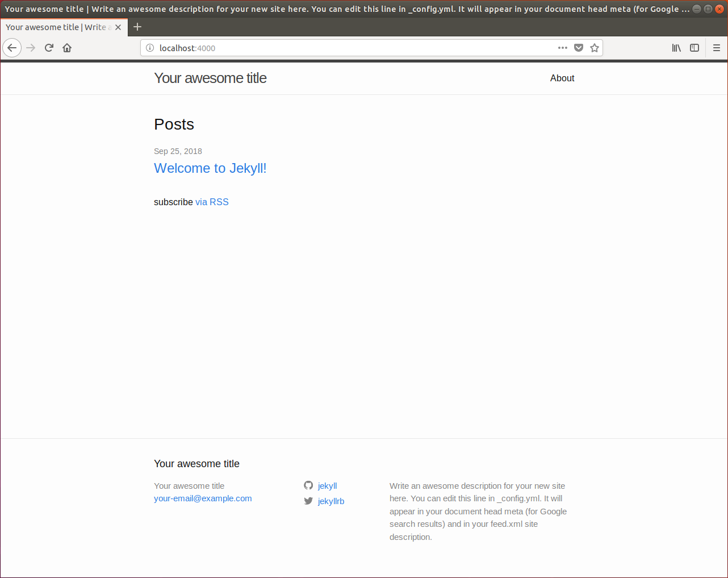Image resolution: width=728 pixels, height=578 pixels.
Task: Toggle the sidebar icon in toolbar
Action: click(x=694, y=48)
